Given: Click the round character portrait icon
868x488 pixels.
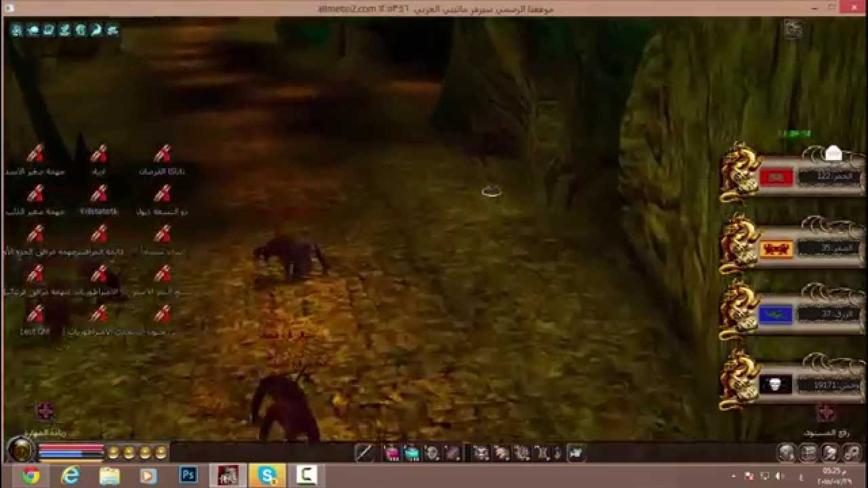Looking at the screenshot, I should click(22, 450).
